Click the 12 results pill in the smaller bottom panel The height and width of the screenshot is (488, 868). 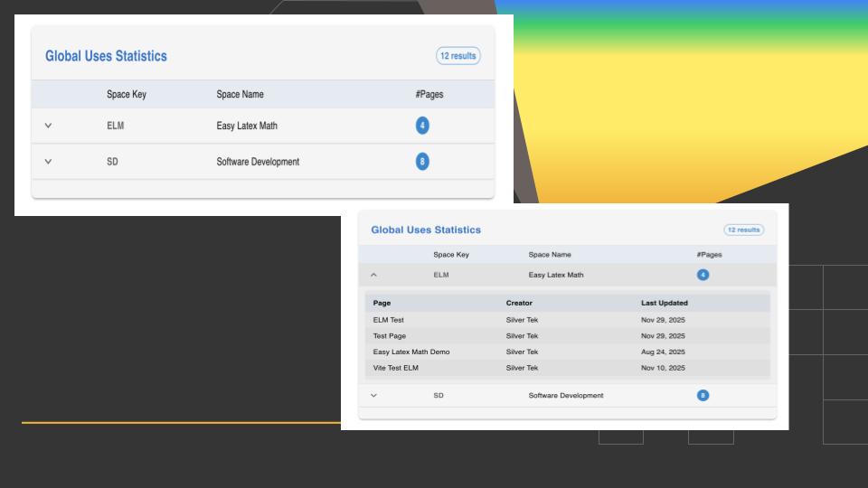tap(743, 230)
